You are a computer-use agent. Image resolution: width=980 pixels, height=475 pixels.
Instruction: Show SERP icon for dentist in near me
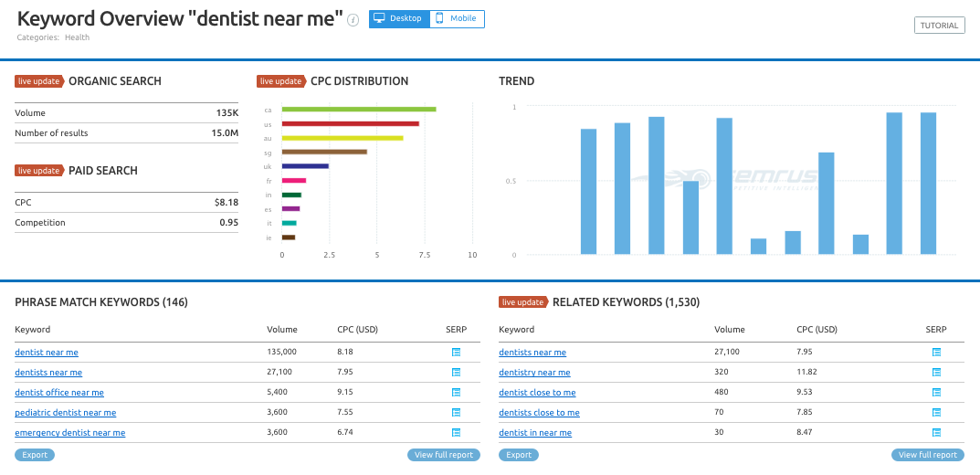936,432
